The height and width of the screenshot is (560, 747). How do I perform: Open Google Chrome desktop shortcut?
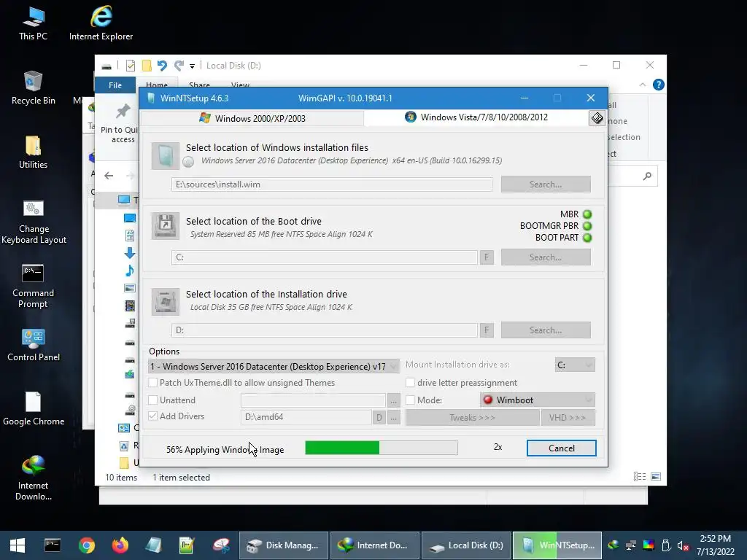pos(34,408)
